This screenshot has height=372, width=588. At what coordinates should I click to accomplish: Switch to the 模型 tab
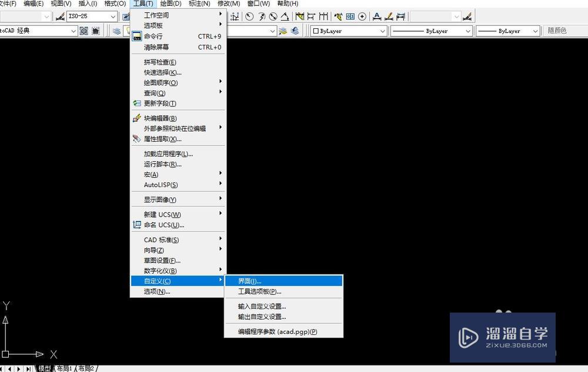click(44, 368)
